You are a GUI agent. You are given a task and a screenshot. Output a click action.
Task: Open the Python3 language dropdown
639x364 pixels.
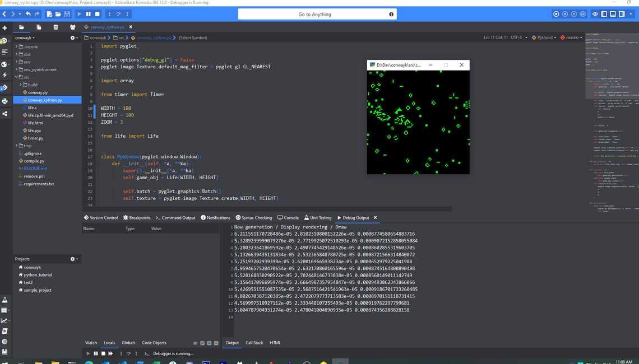[545, 38]
